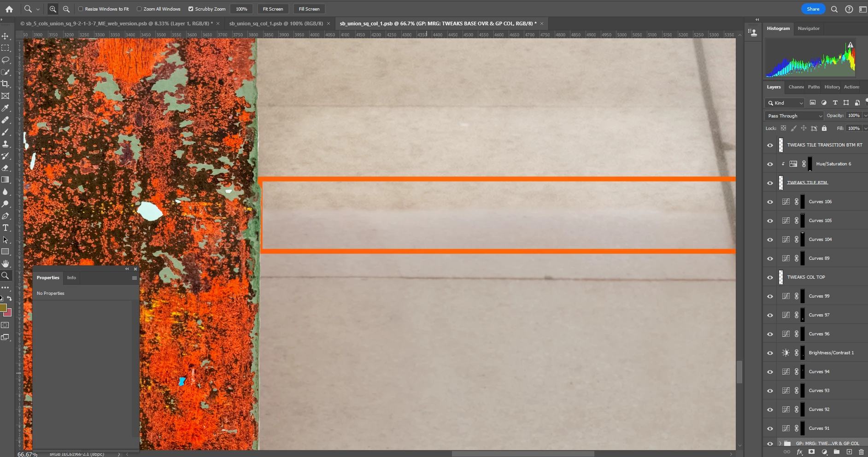
Task: Open the Photoshop search icon near Share
Action: pos(834,9)
